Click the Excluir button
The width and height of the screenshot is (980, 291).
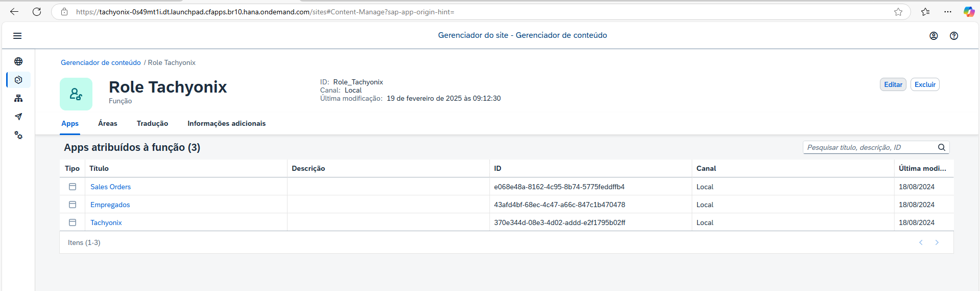[x=925, y=84]
